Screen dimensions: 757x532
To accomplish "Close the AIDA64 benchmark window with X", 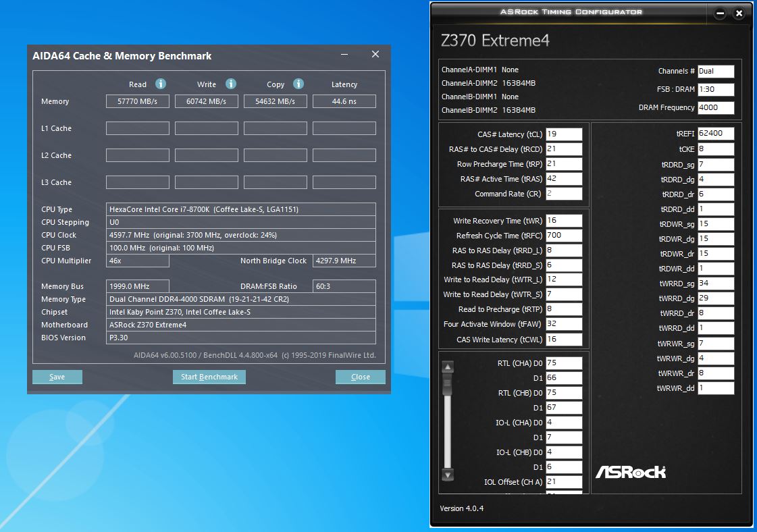I will coord(375,54).
